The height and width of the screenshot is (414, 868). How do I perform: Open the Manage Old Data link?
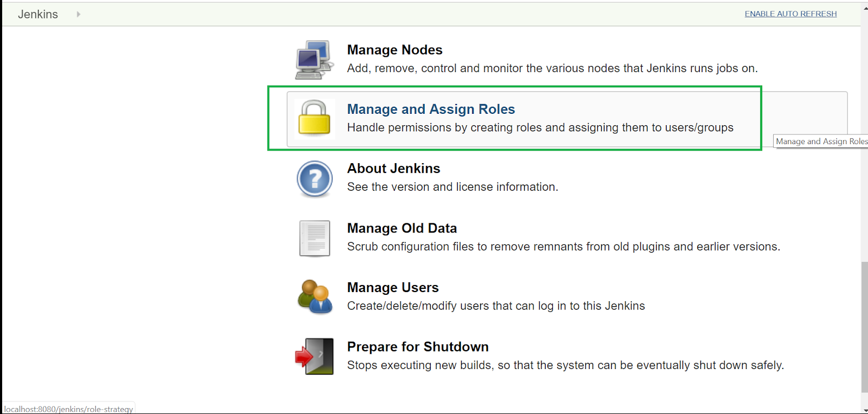pos(402,228)
